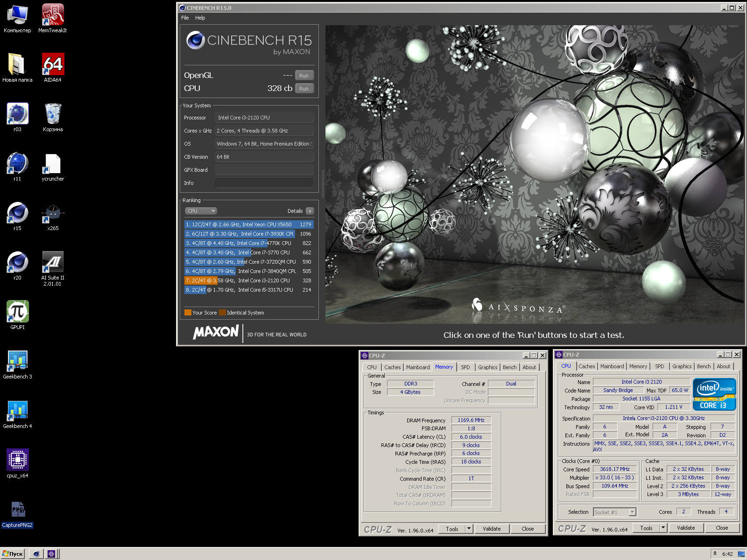The image size is (747, 560).
Task: Select ranking row Core i3-2120 score 328
Action: point(249,280)
